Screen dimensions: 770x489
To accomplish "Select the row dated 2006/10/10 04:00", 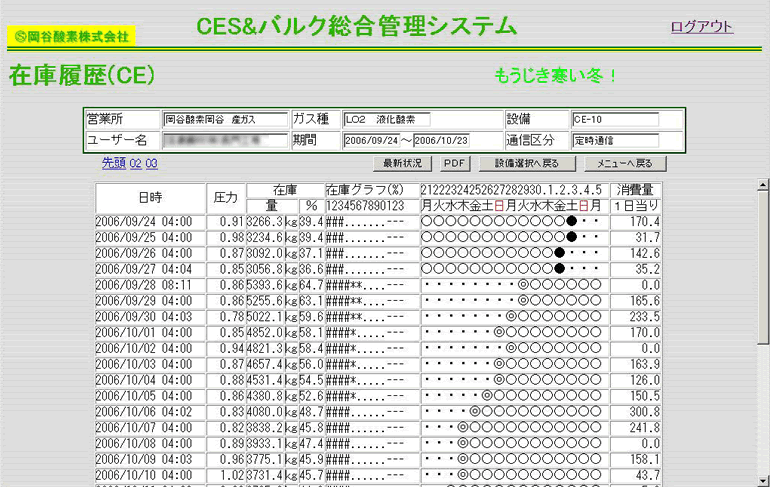I will pyautogui.click(x=378, y=475).
